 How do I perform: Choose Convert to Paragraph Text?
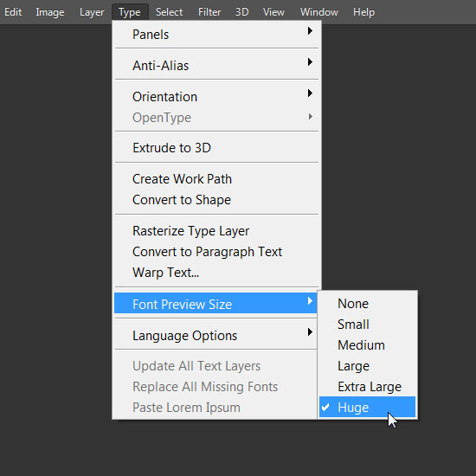tap(216, 252)
